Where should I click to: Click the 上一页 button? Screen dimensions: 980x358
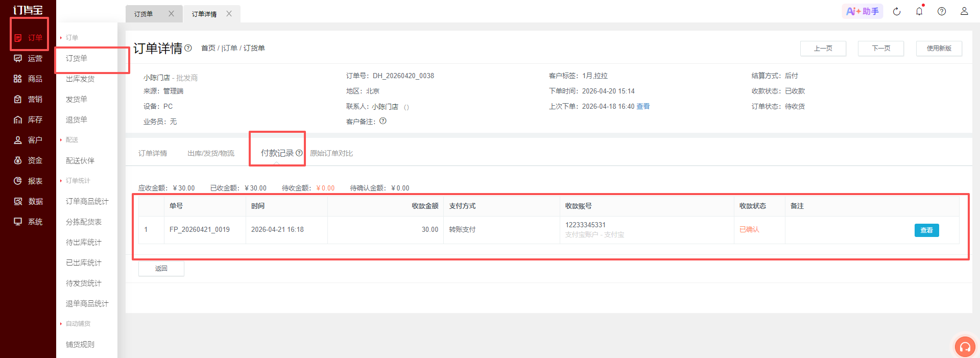[823, 49]
